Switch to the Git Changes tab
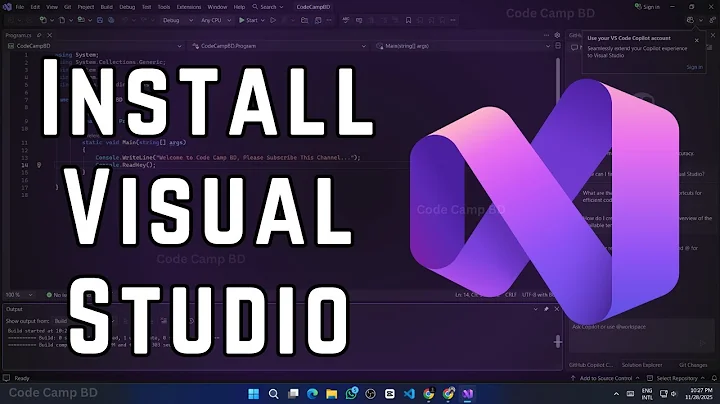This screenshot has height=404, width=720. [693, 365]
